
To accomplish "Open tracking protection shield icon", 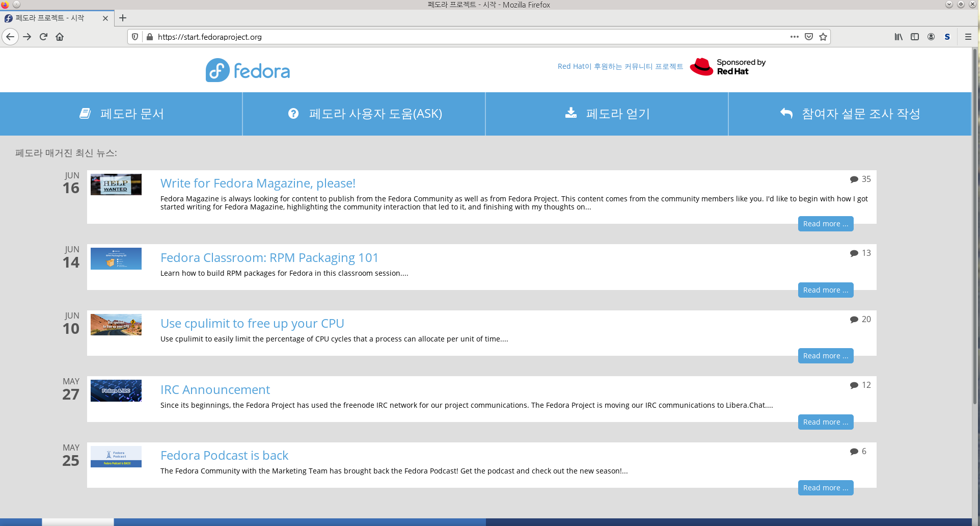I will 135,37.
